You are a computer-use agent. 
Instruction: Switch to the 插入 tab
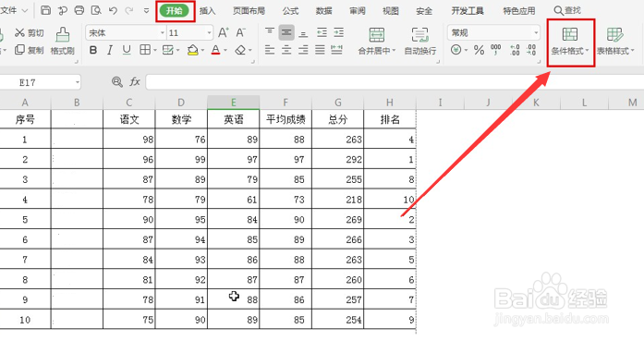tap(207, 11)
